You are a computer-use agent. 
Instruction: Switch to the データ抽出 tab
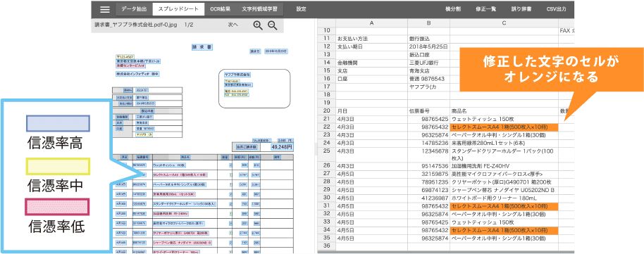coord(134,9)
